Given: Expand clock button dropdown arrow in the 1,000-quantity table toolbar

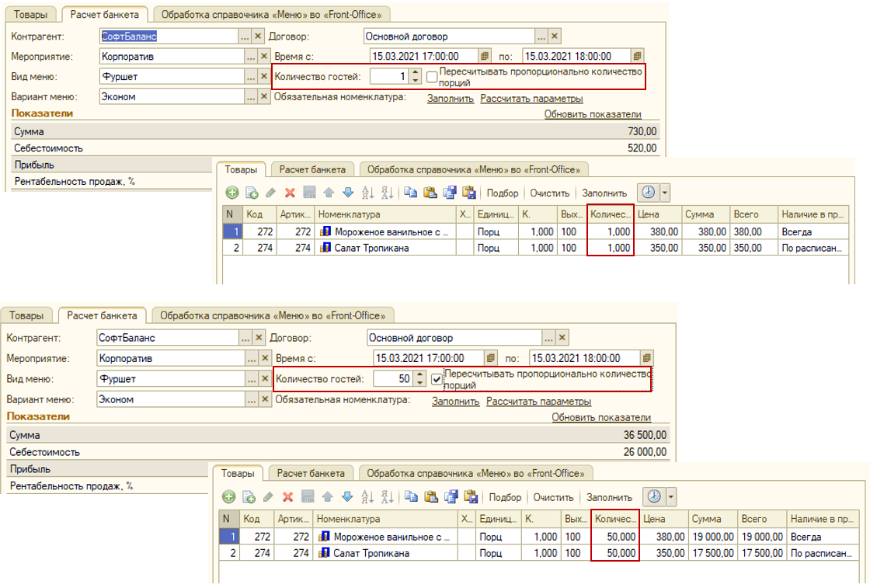Looking at the screenshot, I should click(665, 193).
